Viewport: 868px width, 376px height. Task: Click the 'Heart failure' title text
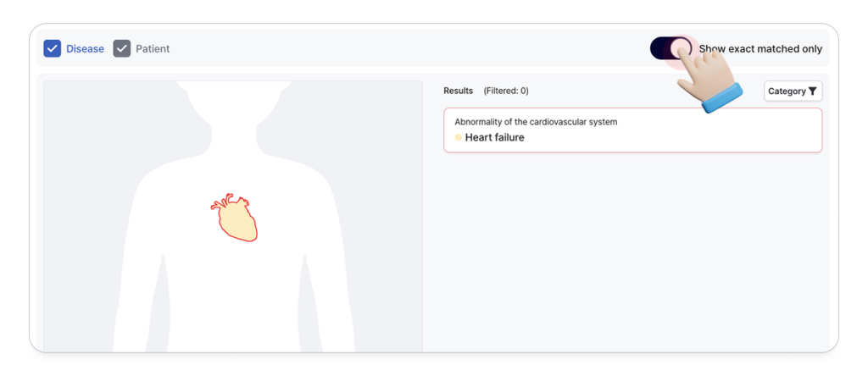pyautogui.click(x=495, y=137)
